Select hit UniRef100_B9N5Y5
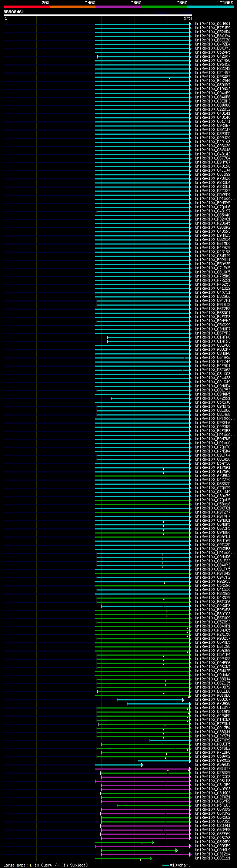 pyautogui.click(x=213, y=203)
